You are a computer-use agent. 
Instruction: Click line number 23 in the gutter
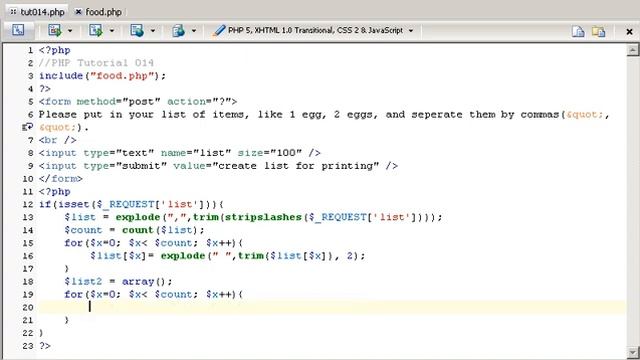28,346
